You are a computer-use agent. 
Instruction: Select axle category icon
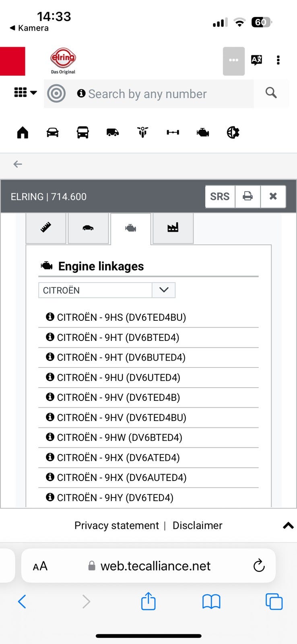[x=173, y=132]
